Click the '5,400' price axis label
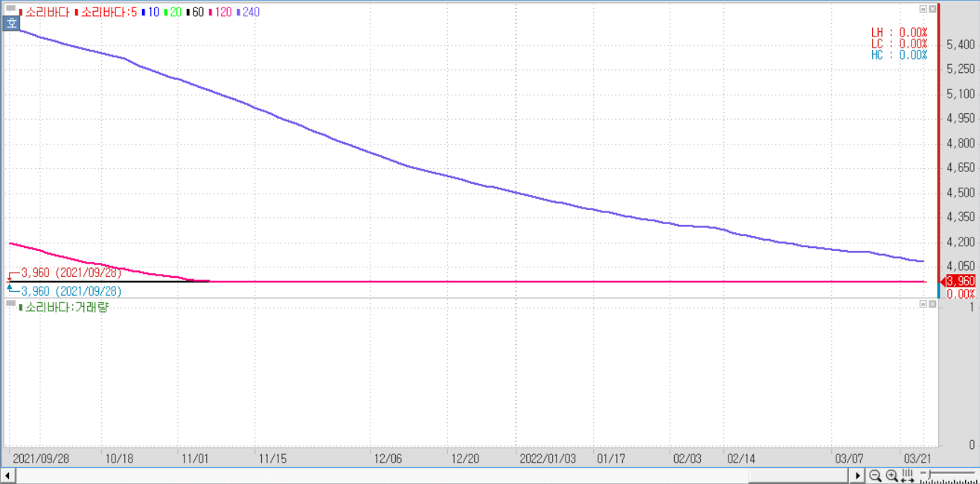Viewport: 980px width, 484px height. (x=961, y=45)
